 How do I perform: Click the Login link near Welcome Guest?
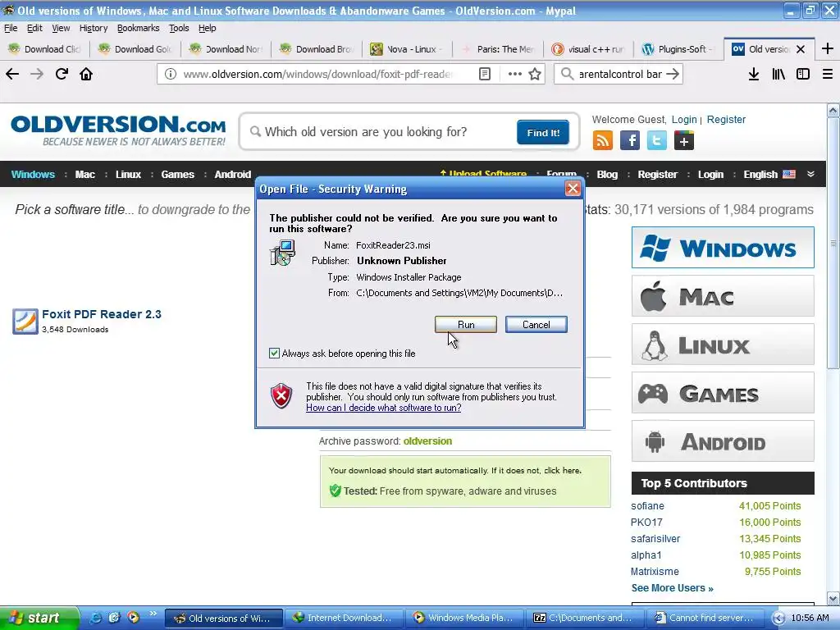684,120
